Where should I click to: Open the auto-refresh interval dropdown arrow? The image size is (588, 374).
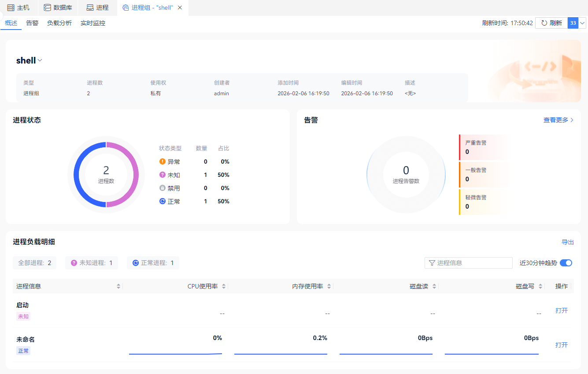[582, 23]
